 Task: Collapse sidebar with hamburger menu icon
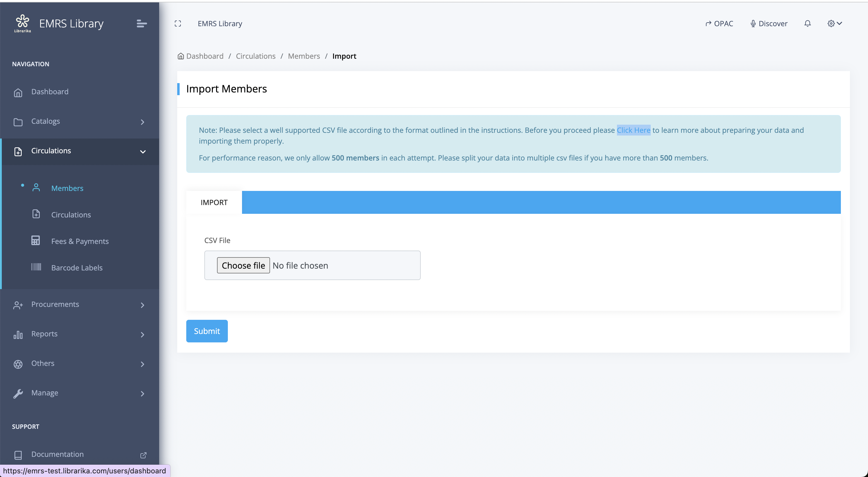pos(142,23)
